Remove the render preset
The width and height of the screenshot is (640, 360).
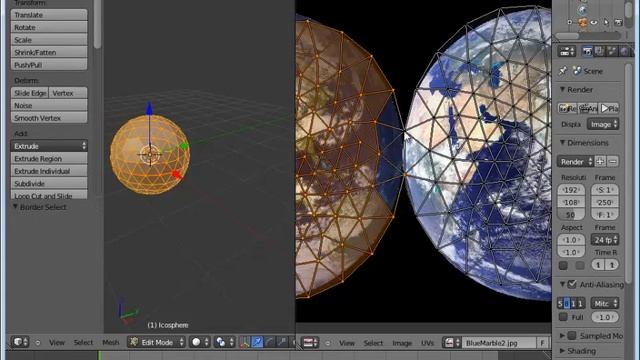[613, 162]
